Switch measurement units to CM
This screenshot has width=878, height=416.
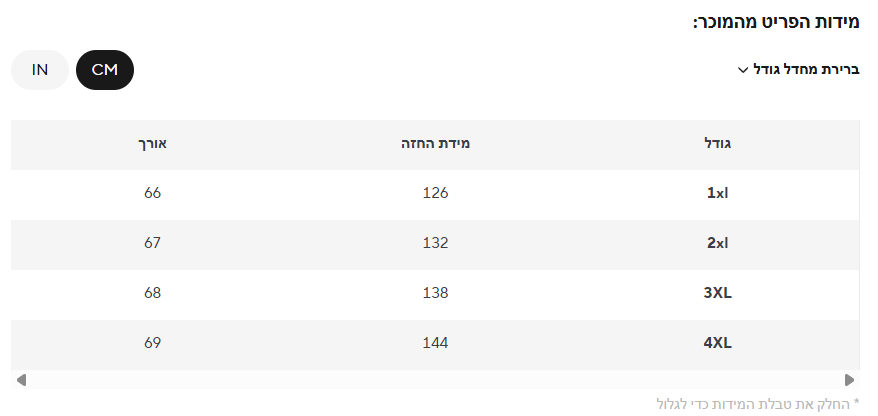[105, 70]
